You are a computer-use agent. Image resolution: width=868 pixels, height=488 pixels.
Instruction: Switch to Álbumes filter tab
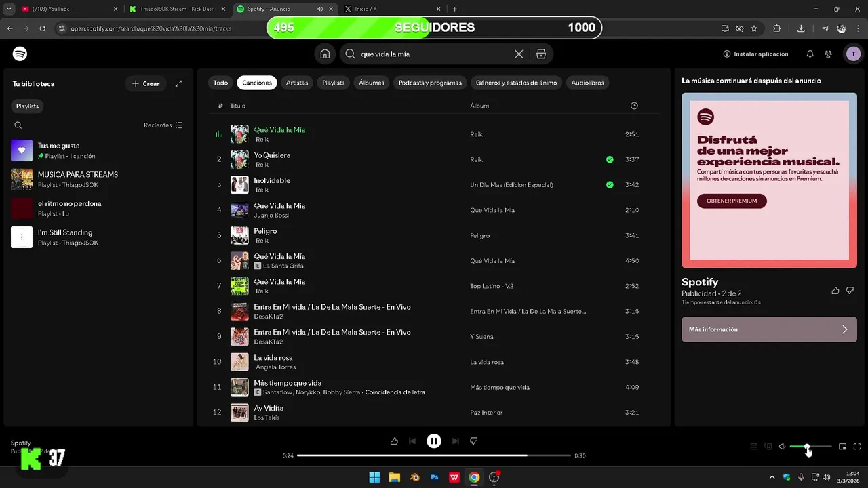[x=372, y=83]
